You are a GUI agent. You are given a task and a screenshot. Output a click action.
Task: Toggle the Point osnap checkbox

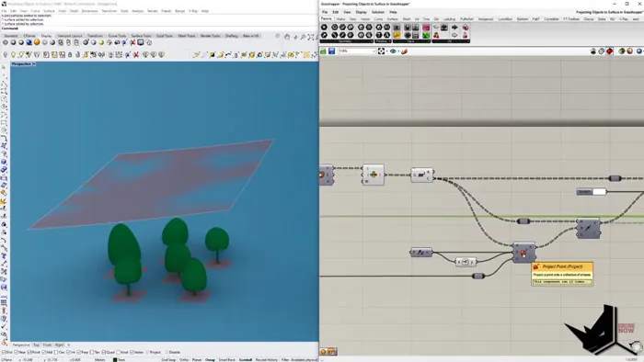(x=30, y=352)
